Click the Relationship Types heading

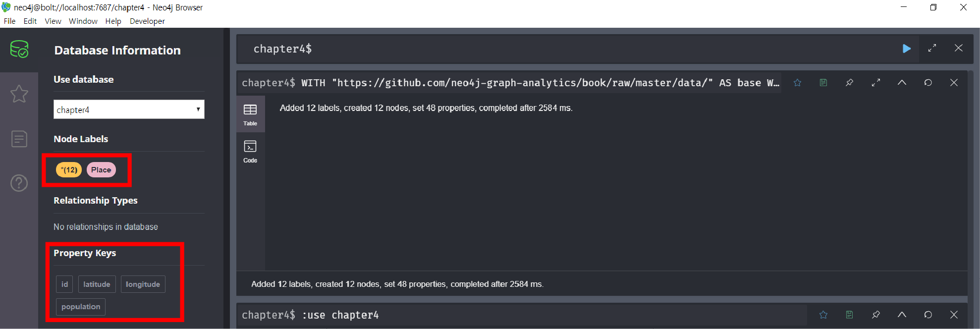[x=96, y=201]
